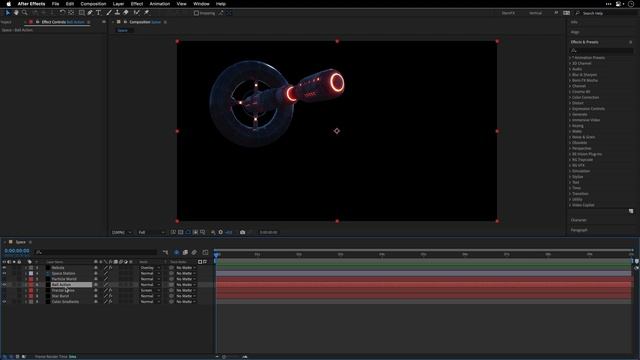This screenshot has height=360, width=640.
Task: Open the Character panel
Action: click(x=578, y=220)
